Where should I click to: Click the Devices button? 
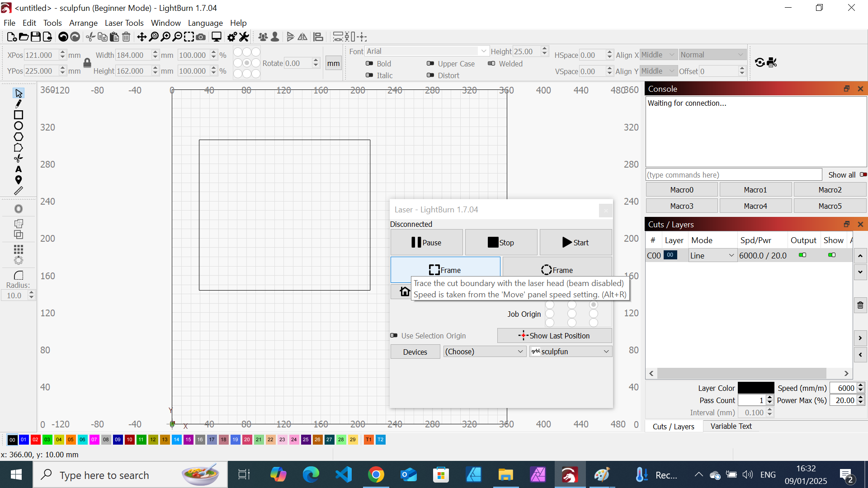(415, 352)
